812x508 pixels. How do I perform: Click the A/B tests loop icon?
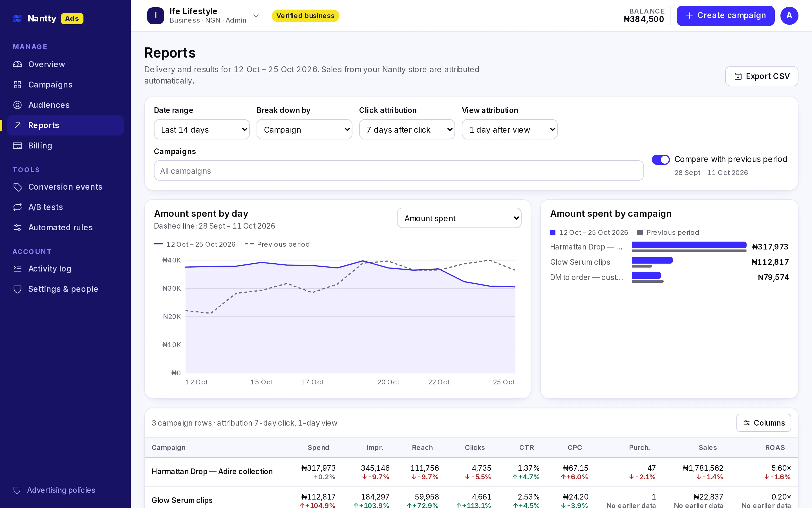17,207
